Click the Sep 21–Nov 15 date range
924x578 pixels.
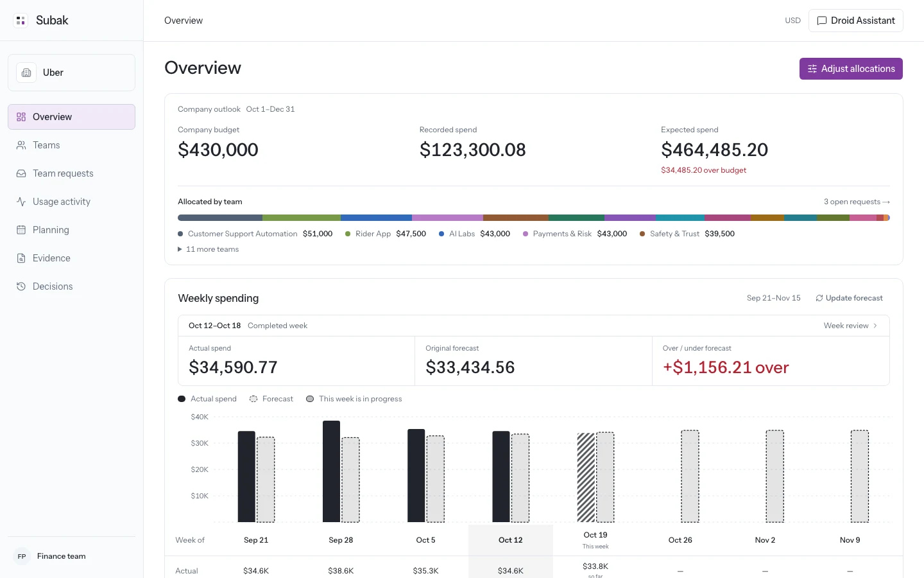point(774,298)
